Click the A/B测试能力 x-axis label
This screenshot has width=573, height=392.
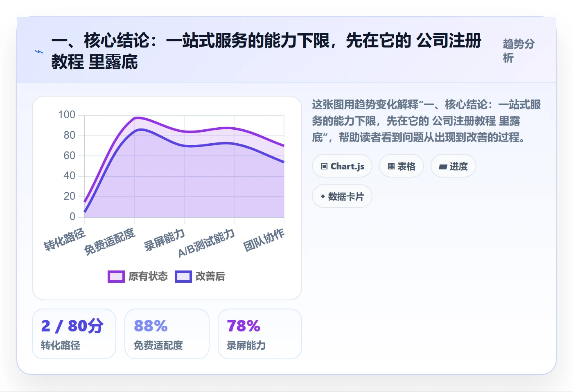pos(207,243)
